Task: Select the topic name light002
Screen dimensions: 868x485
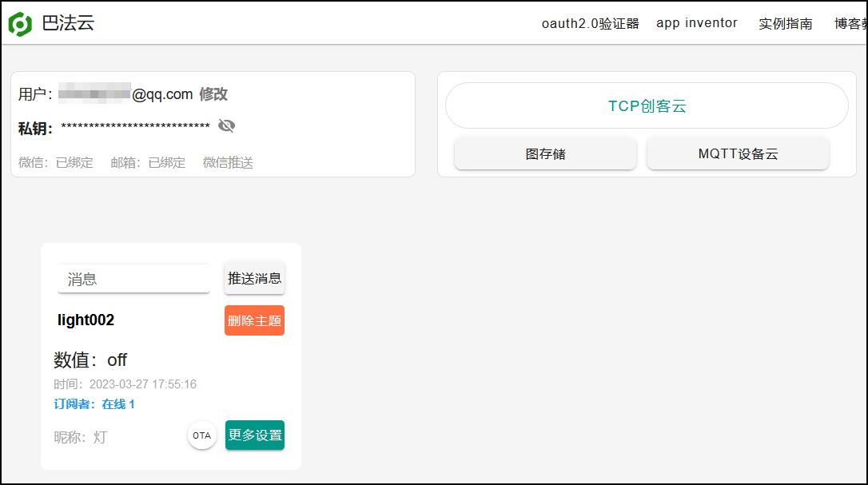Action: 86,320
